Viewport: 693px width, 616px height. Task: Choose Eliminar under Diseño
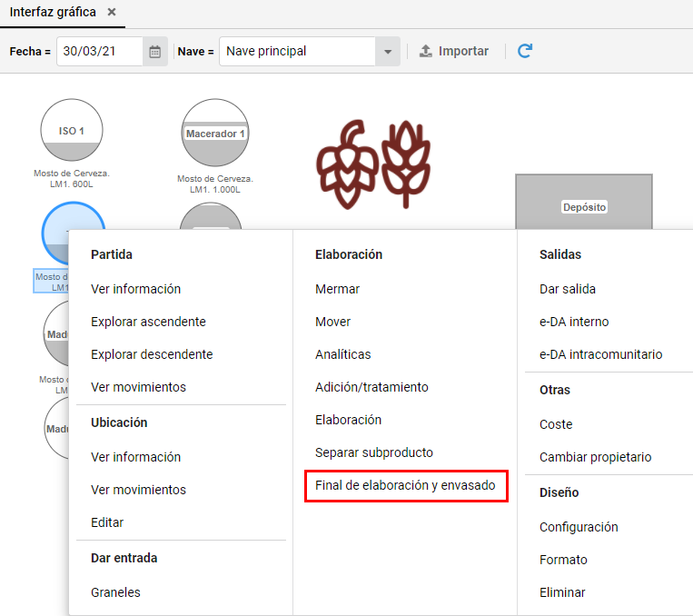tap(562, 592)
